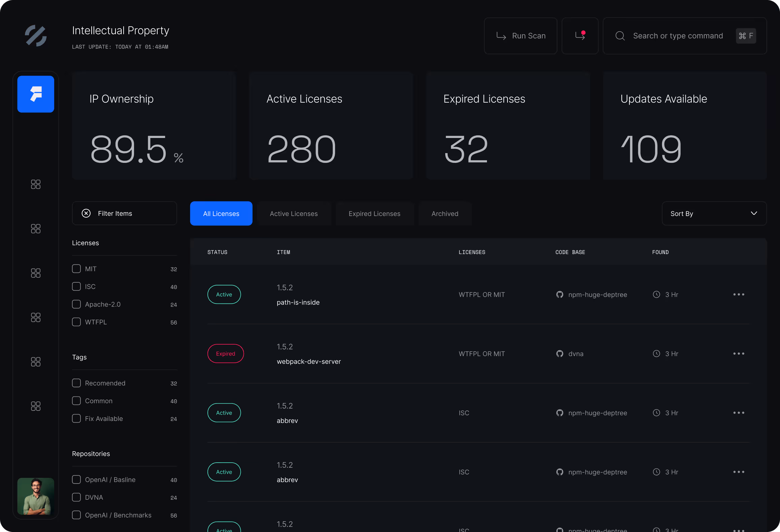Tick the DVNA repository checkbox
Screen dimensions: 780x532
click(x=76, y=497)
